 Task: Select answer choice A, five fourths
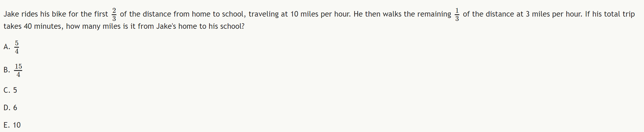pyautogui.click(x=11, y=47)
